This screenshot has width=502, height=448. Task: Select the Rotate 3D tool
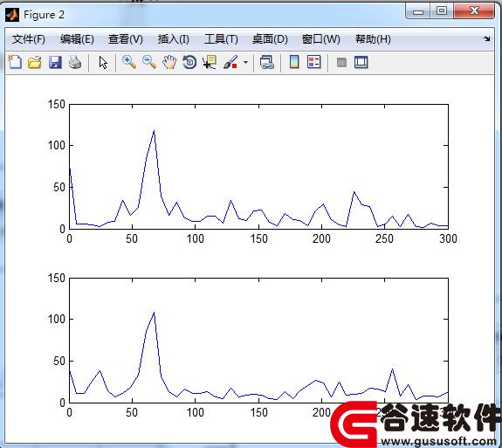(189, 62)
